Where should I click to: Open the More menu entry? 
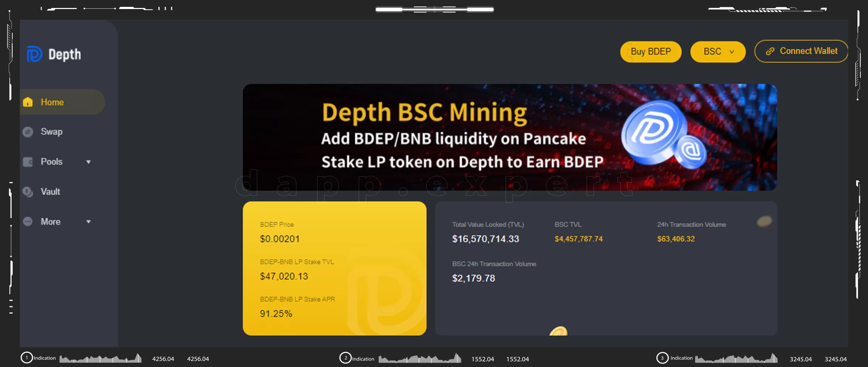coord(51,221)
